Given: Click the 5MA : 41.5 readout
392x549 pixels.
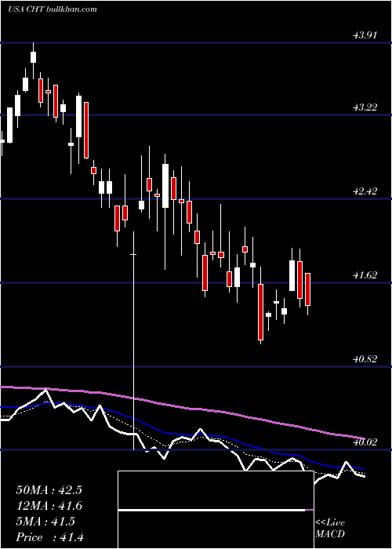Looking at the screenshot, I should (45, 522).
